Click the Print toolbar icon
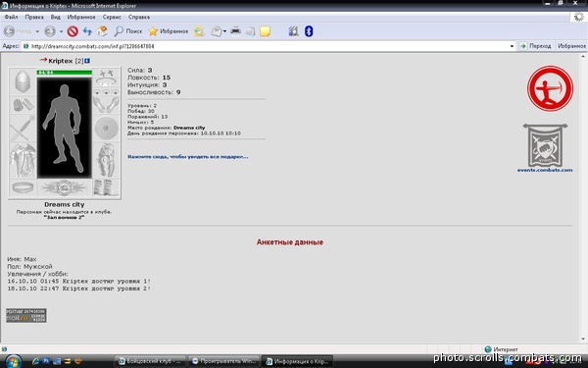Viewport: 588px width, 368px height. pyautogui.click(x=235, y=30)
